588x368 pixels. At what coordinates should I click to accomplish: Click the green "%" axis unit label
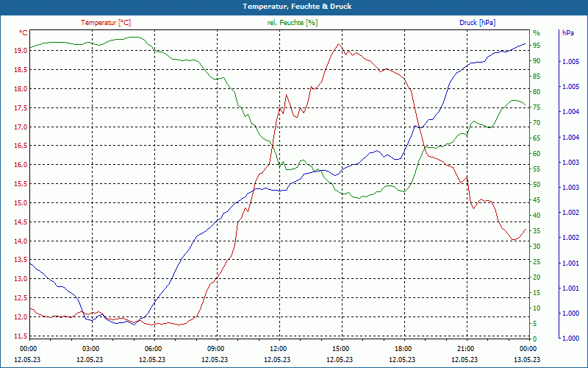(x=537, y=33)
